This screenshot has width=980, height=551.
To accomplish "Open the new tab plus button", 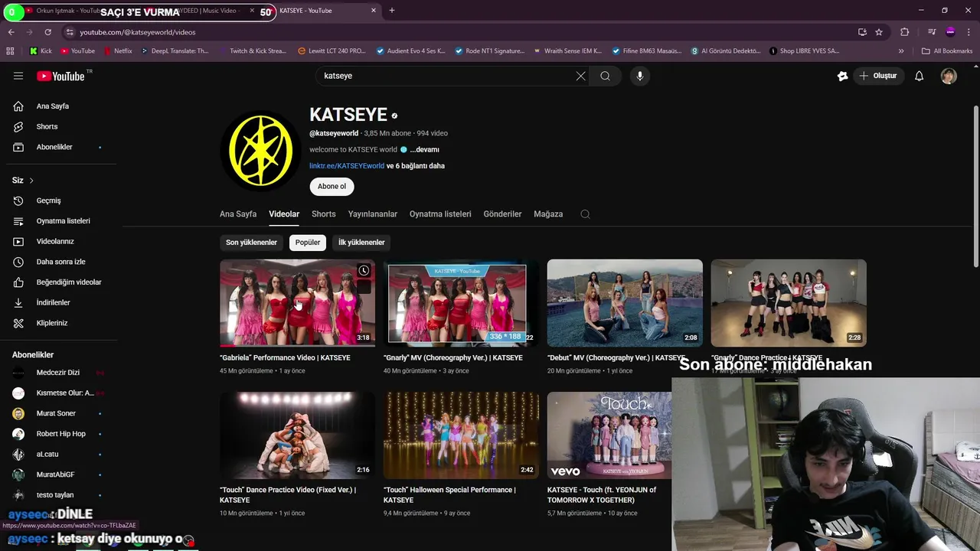I will pyautogui.click(x=392, y=11).
